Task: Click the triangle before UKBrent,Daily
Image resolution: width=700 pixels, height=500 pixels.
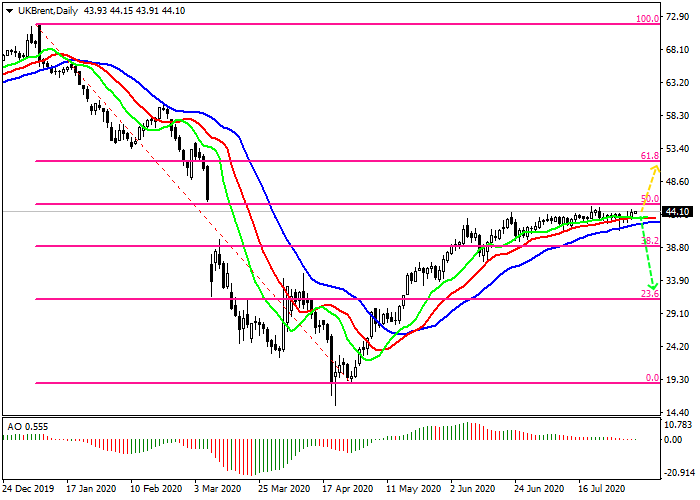Action: 9,11
